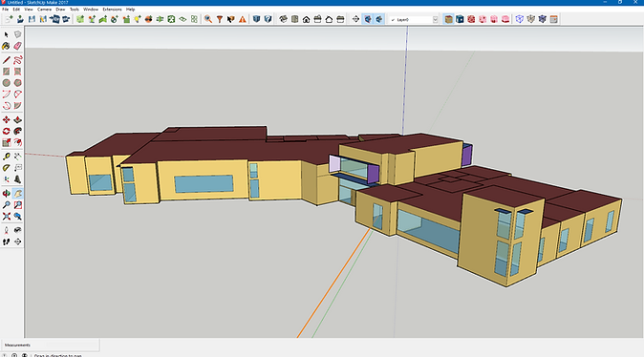Switch to Iso view icon

pyautogui.click(x=284, y=19)
